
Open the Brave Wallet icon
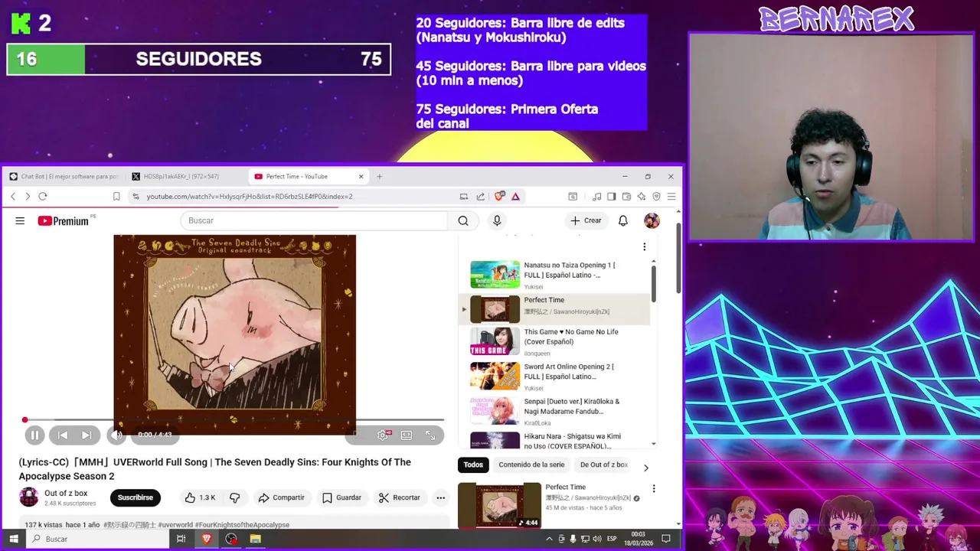[x=626, y=197]
